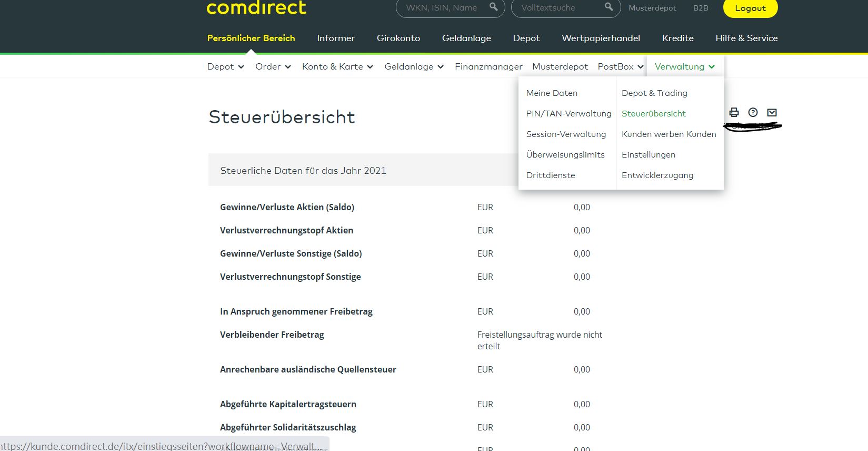Open Einstellungen from Verwaltung menu

(648, 154)
